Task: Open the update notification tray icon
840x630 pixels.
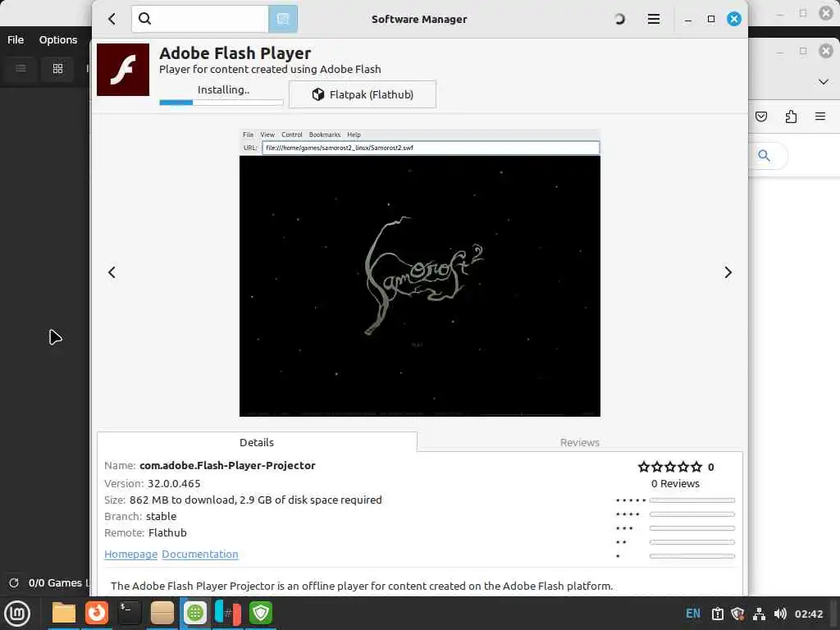Action: pyautogui.click(x=717, y=614)
